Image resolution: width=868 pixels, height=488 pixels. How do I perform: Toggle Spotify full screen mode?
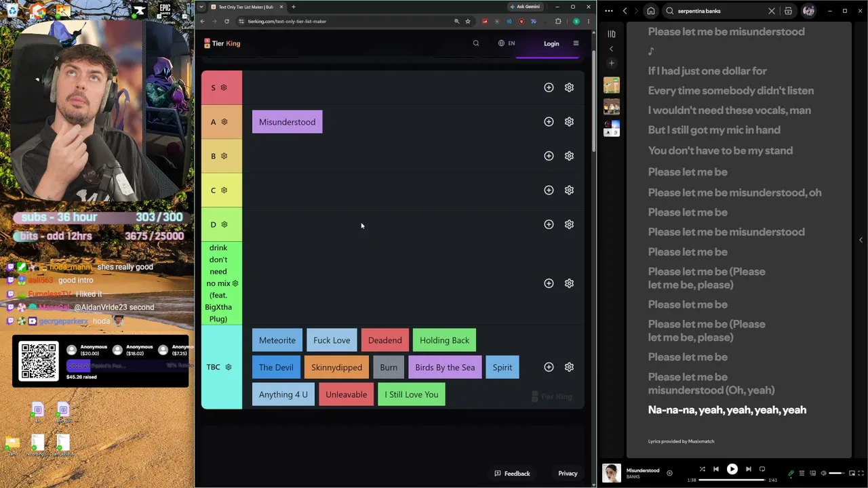pyautogui.click(x=861, y=473)
